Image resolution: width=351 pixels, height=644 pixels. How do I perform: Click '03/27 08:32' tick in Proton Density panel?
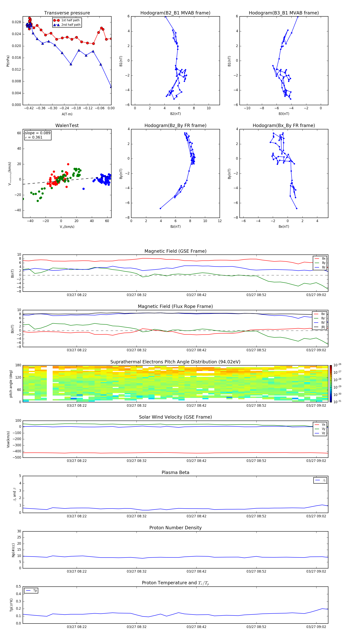tap(137, 571)
